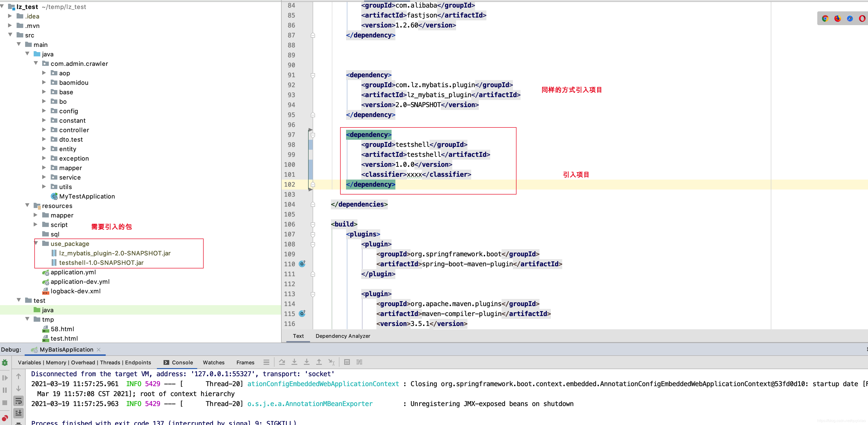868x425 pixels.
Task: Expand the controller package
Action: coord(44,130)
